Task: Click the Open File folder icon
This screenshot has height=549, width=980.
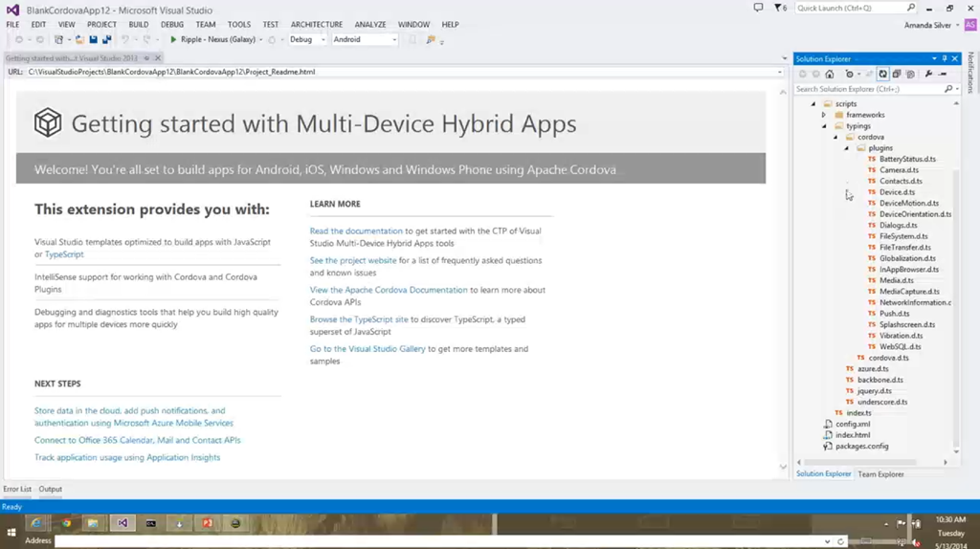Action: [79, 39]
